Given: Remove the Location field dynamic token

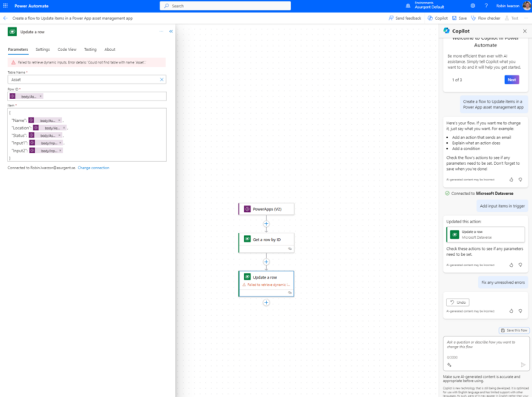Looking at the screenshot, I should point(64,128).
